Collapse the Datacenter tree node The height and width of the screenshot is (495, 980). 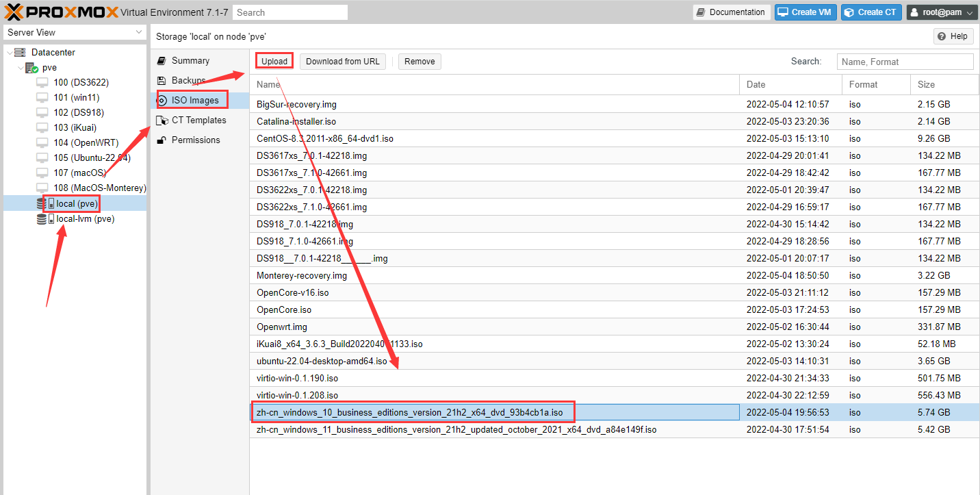pos(9,53)
